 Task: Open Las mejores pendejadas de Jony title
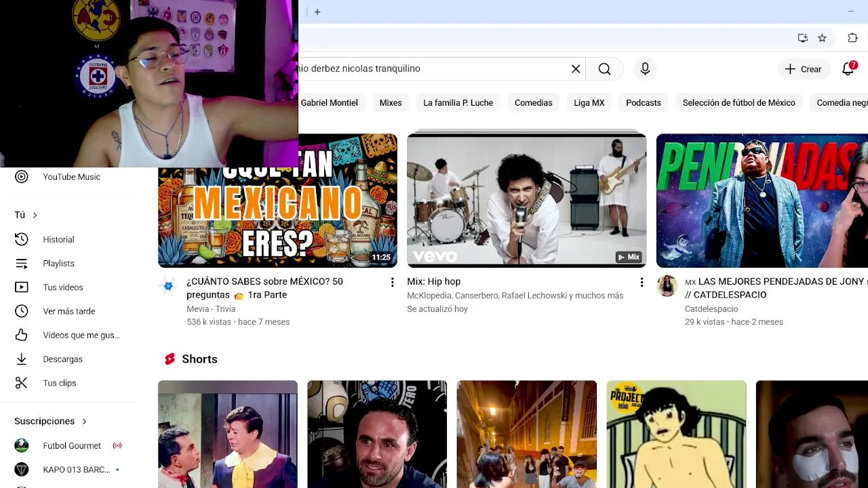776,288
